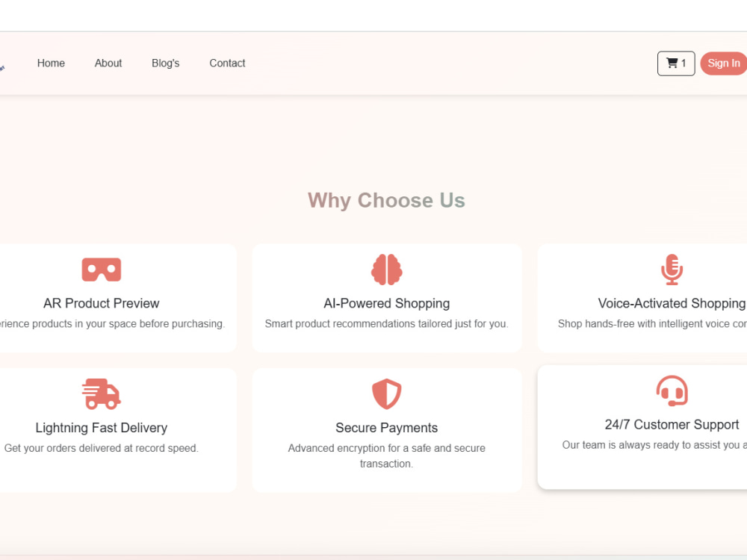
Task: Select the Lightning Fast Delivery heading
Action: (x=102, y=428)
